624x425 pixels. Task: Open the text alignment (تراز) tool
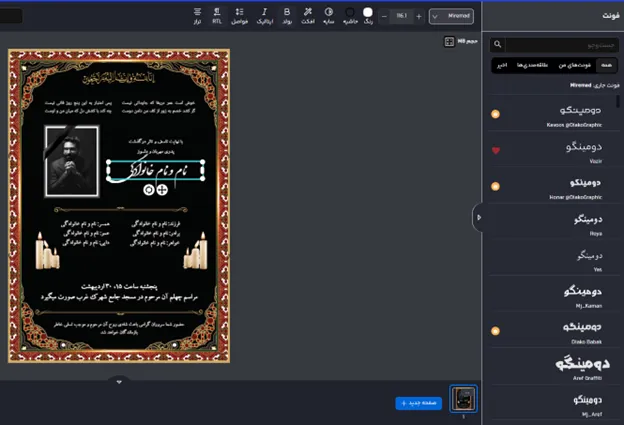197,15
